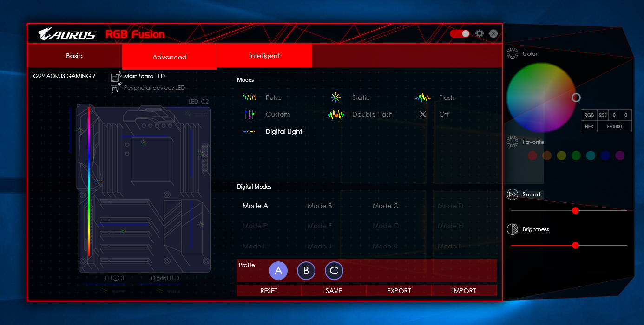Select the Double Flash mode icon
Viewport: 644px width, 325px height.
pos(336,115)
